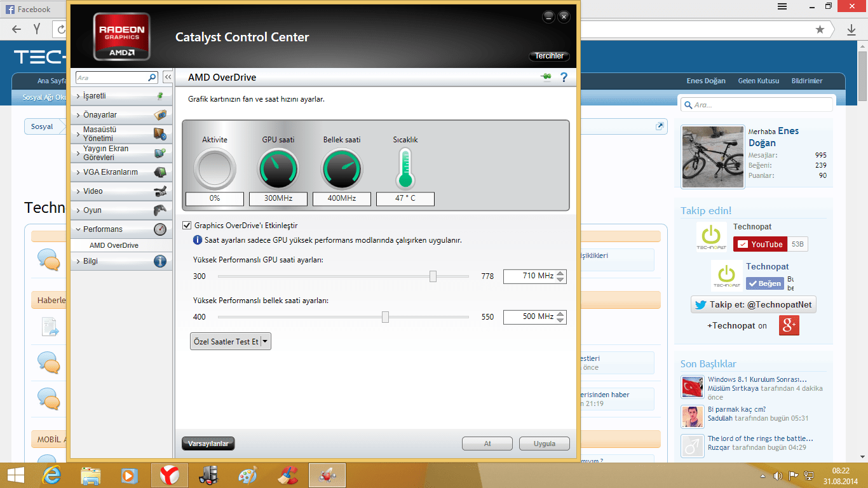Click the Uygula button
This screenshot has height=488, width=868.
pyautogui.click(x=545, y=444)
